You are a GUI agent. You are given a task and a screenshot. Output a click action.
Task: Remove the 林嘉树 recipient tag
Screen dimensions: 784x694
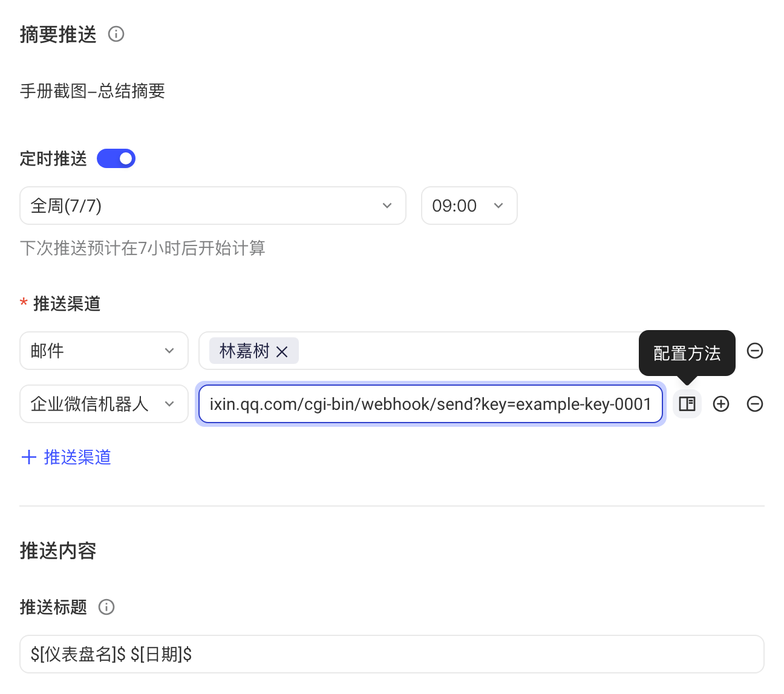pos(282,351)
